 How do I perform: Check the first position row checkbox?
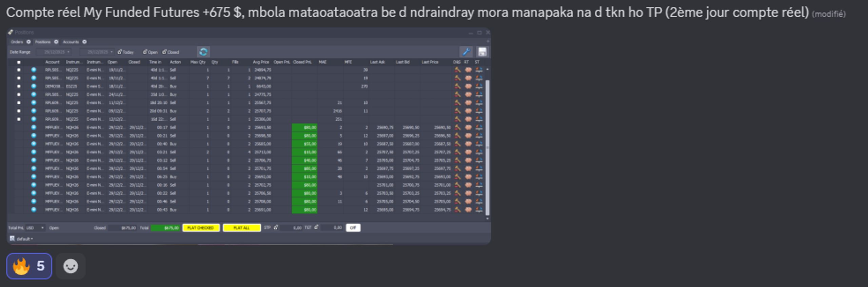click(x=19, y=70)
